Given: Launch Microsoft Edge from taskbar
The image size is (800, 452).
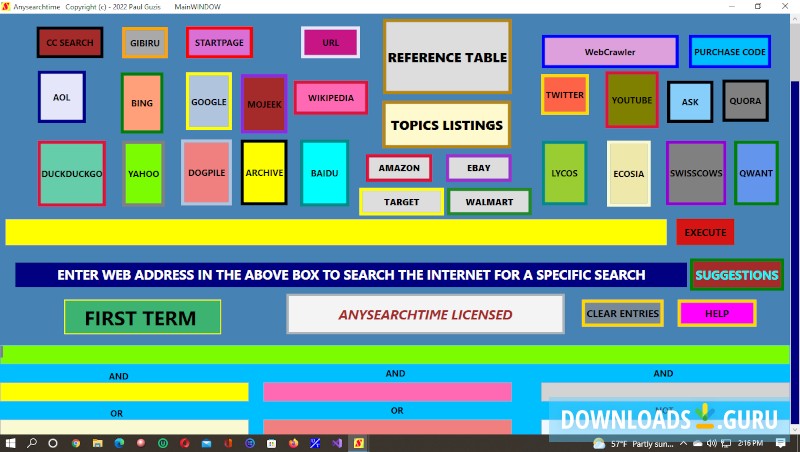Looking at the screenshot, I should (119, 443).
